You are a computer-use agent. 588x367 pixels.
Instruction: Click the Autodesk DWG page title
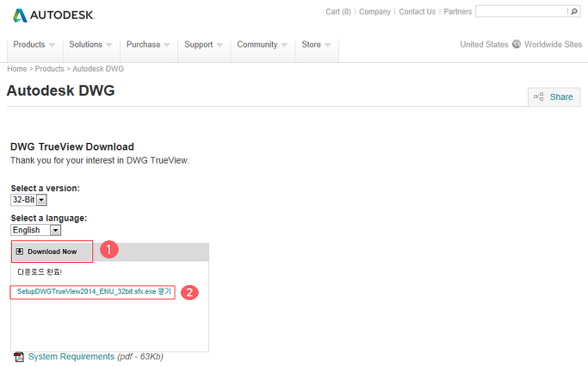(61, 90)
